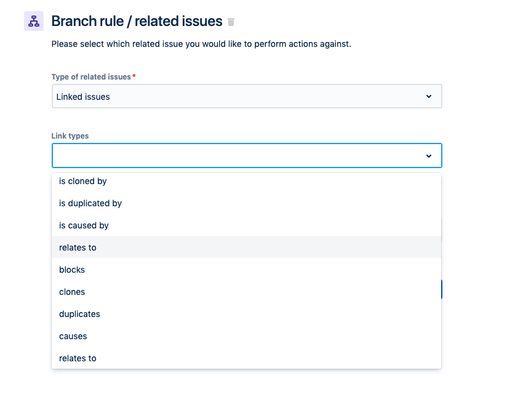Choose the 'blocks' link type
Image resolution: width=507 pixels, height=407 pixels.
[247, 270]
